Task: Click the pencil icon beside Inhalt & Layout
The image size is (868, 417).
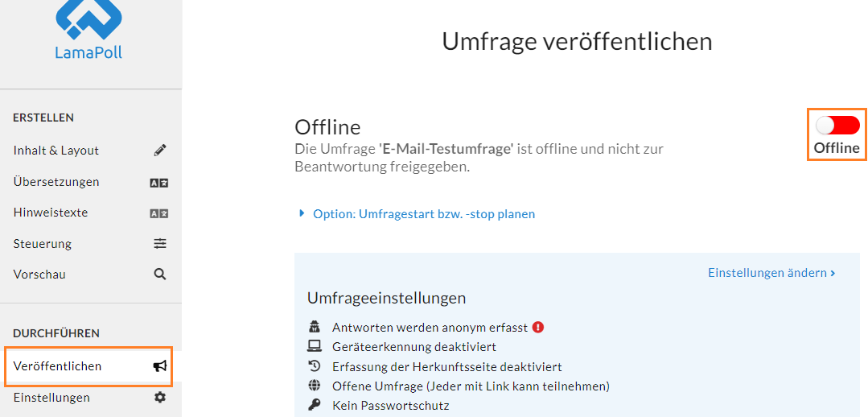Action: point(160,150)
